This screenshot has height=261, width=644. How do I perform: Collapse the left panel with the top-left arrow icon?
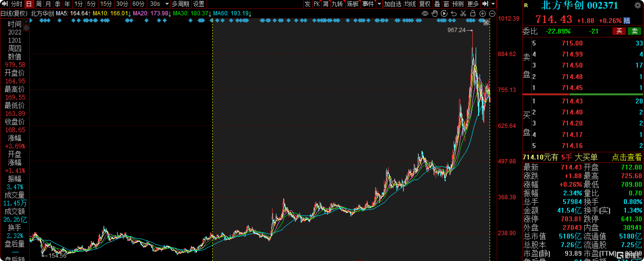[5, 4]
